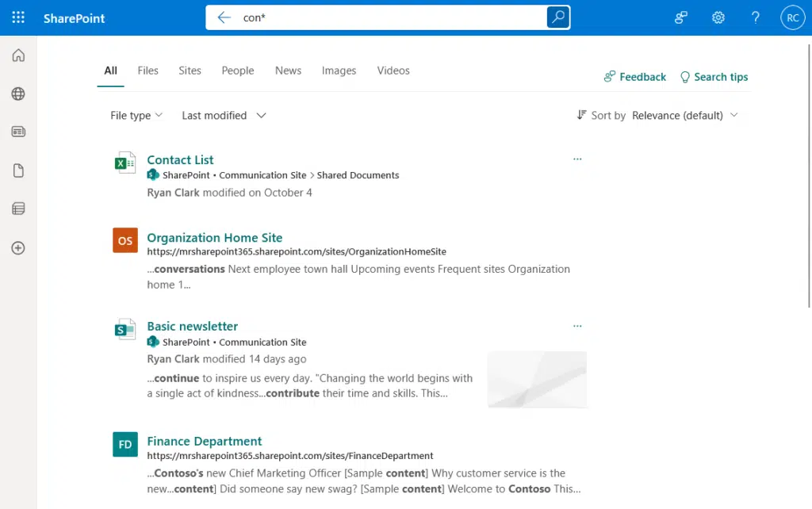Open more options for Contact List
This screenshot has width=812, height=509.
(x=577, y=159)
